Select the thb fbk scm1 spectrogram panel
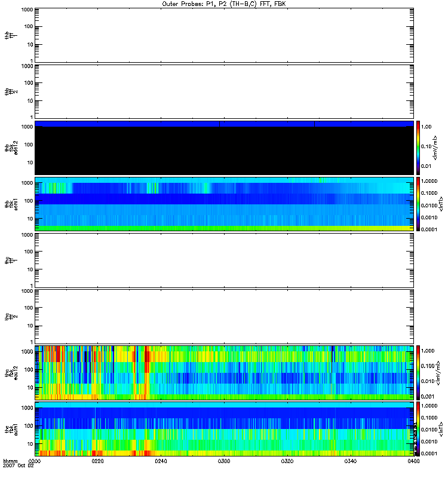 pyautogui.click(x=224, y=204)
